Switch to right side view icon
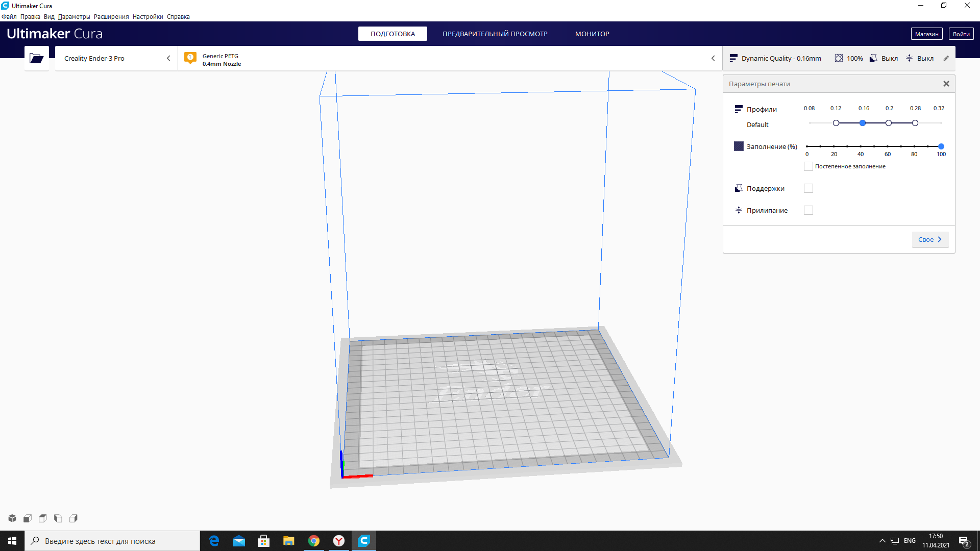Screen dimensions: 980x551 (73, 518)
